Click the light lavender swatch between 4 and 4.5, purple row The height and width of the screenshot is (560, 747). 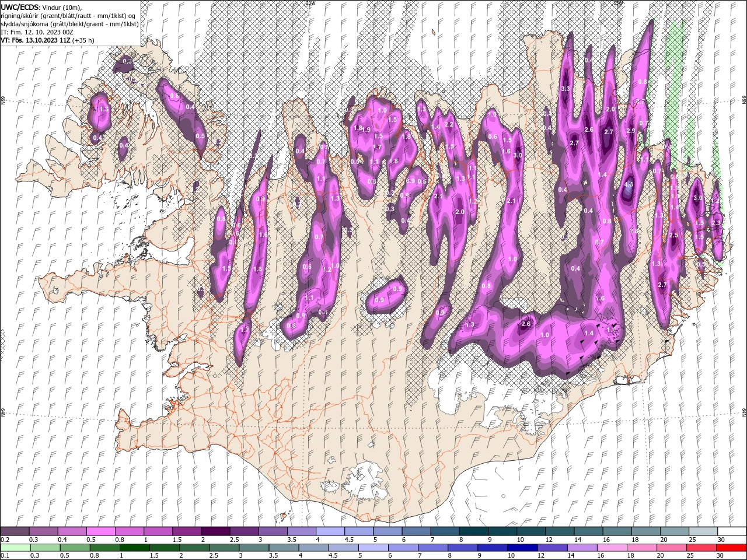tap(330, 531)
